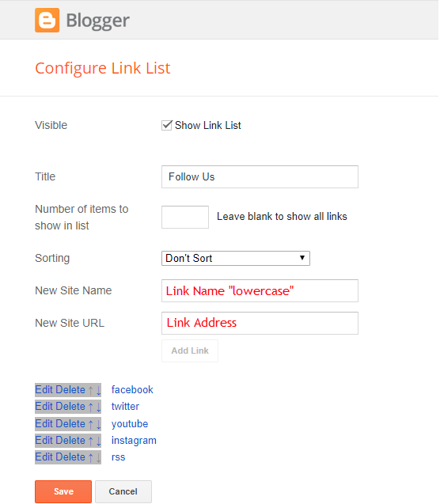The width and height of the screenshot is (440, 504).
Task: Focus the New Site Name input field
Action: coord(260,291)
